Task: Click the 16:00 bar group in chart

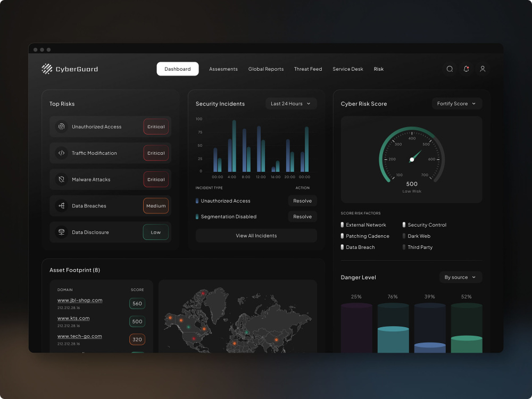Action: coord(276,166)
